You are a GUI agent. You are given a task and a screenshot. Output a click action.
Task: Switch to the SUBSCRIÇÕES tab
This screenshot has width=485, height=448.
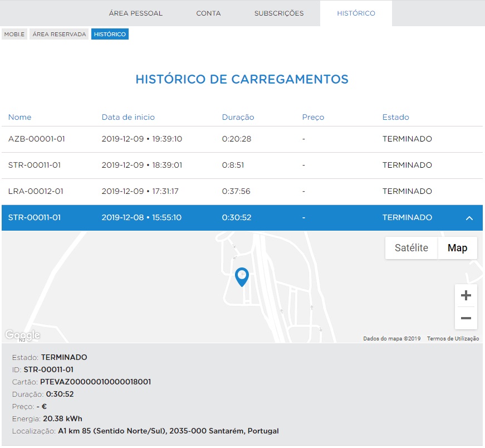click(x=279, y=13)
